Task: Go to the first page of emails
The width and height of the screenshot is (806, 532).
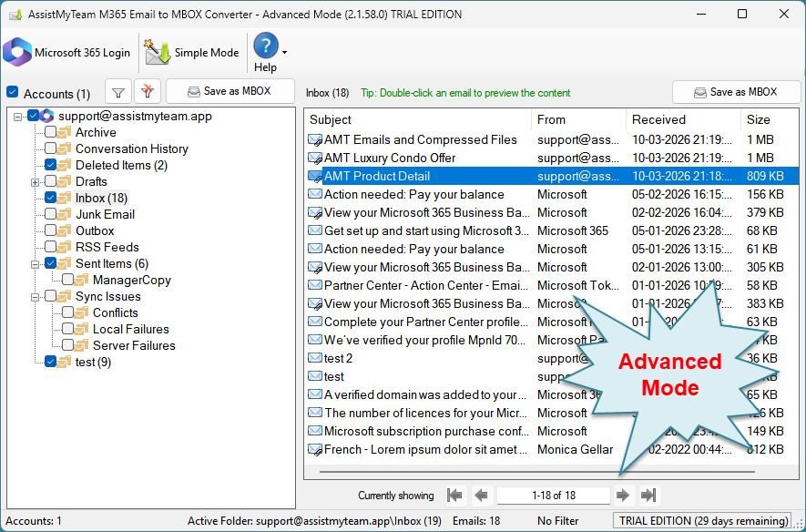Action: pos(454,496)
